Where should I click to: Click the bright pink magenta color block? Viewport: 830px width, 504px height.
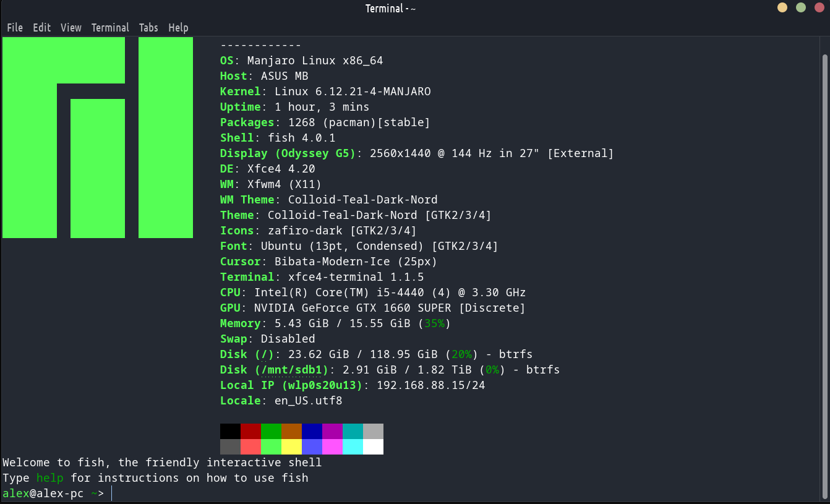coord(332,446)
